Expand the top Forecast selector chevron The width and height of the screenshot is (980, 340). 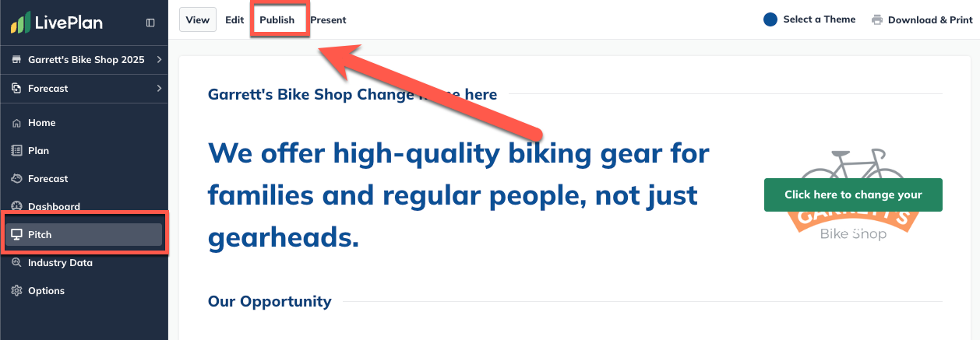(159, 89)
